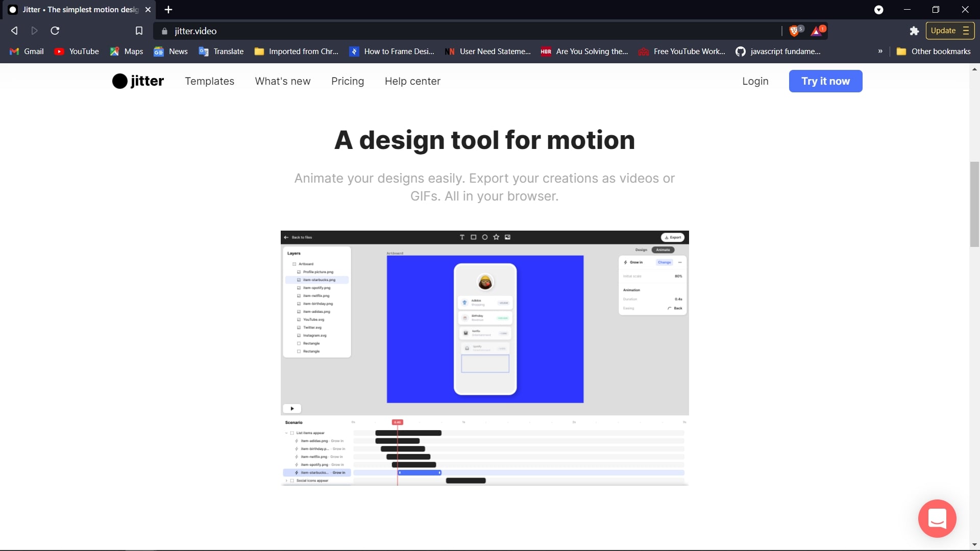
Task: Click the page vertical scrollbar thumb
Action: click(x=974, y=204)
